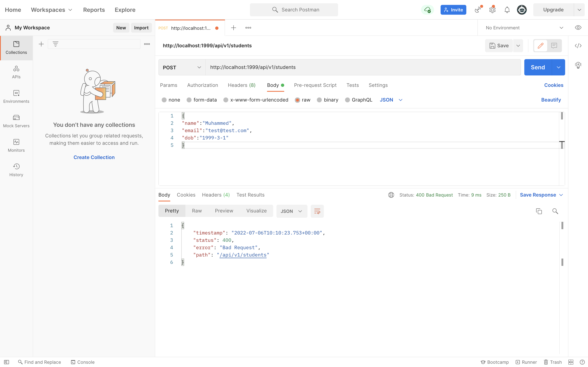Click the code snippet icon on the right
The width and height of the screenshot is (588, 367).
click(578, 45)
